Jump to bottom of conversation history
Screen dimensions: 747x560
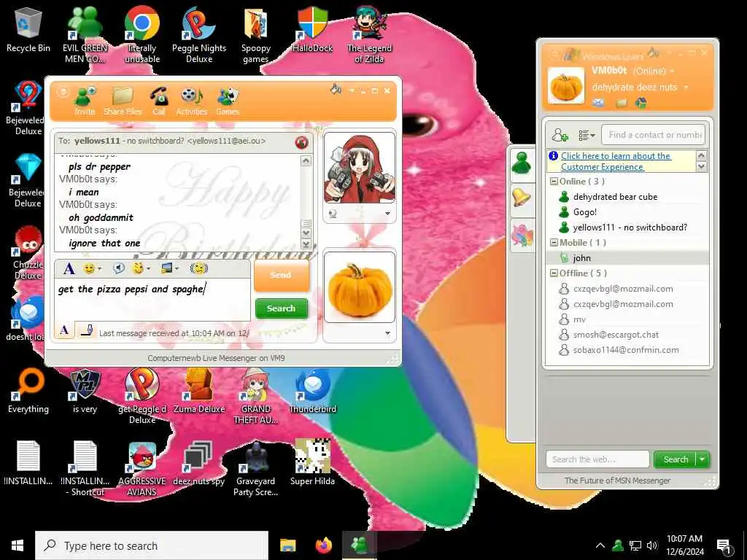tap(306, 244)
